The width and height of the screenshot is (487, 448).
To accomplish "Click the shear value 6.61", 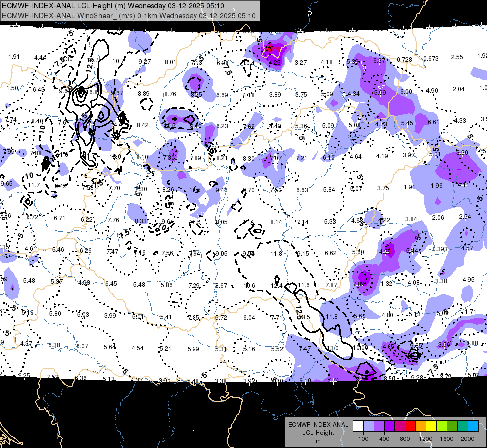I will point(433,122).
